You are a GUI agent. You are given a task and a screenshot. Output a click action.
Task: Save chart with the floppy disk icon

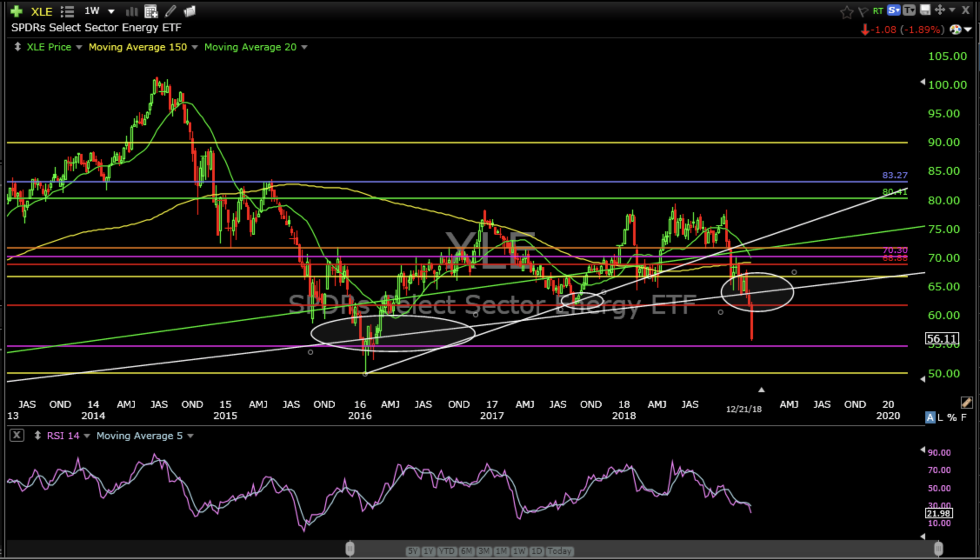pos(925,10)
